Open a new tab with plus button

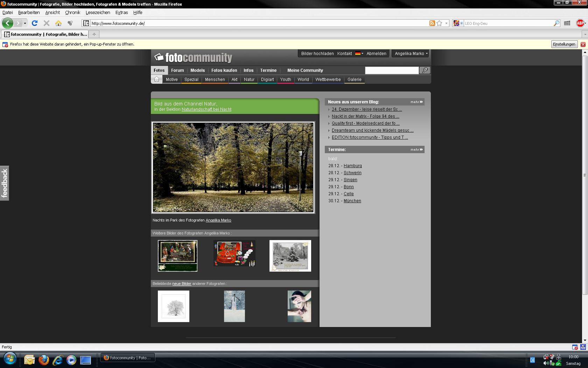point(94,34)
